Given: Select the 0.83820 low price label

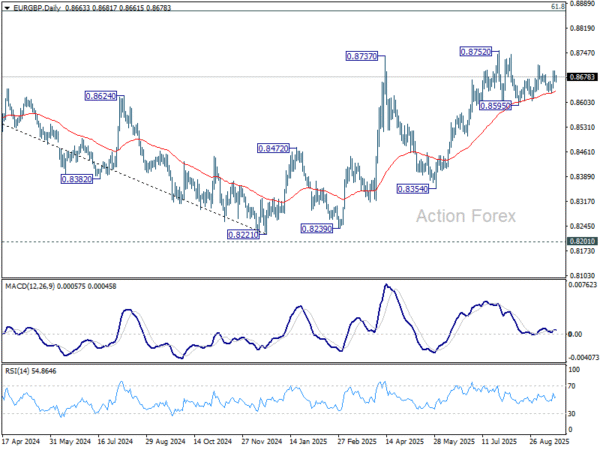Looking at the screenshot, I should click(x=77, y=179).
